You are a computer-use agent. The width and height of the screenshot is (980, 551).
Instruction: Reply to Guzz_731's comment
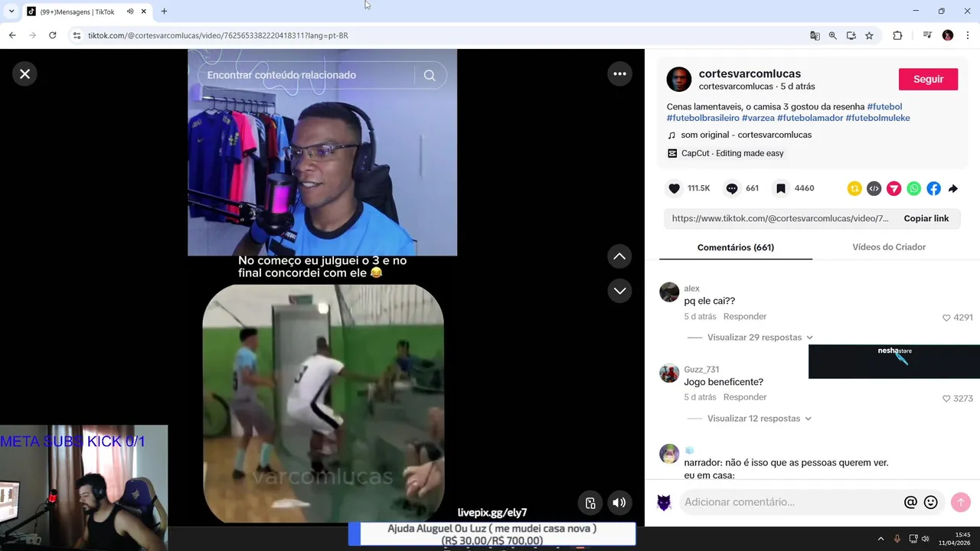click(745, 397)
